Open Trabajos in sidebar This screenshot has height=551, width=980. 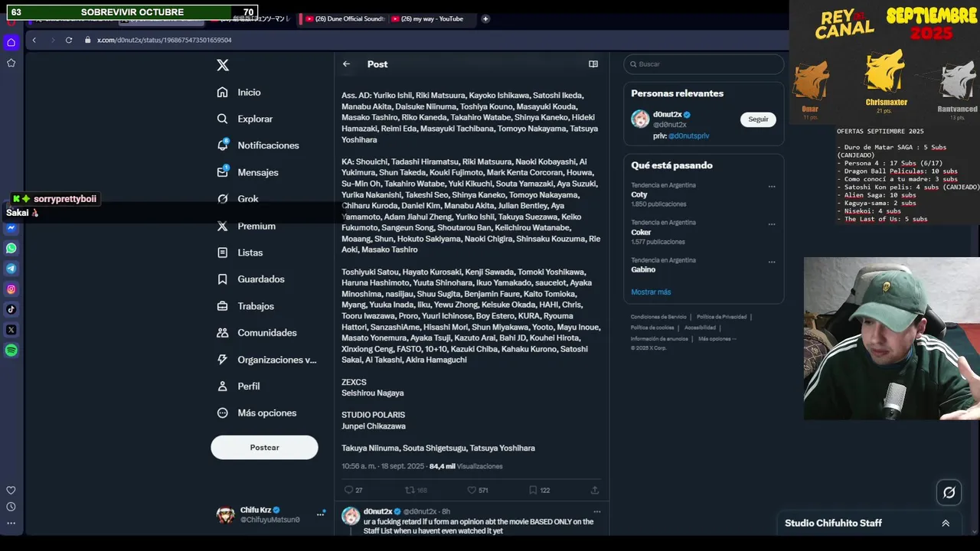pos(245,306)
